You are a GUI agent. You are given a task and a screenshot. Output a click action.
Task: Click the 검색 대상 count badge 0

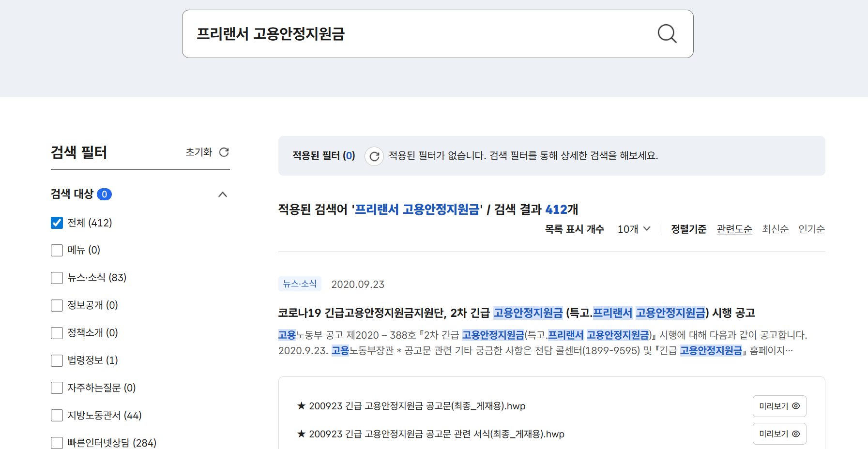pos(104,194)
